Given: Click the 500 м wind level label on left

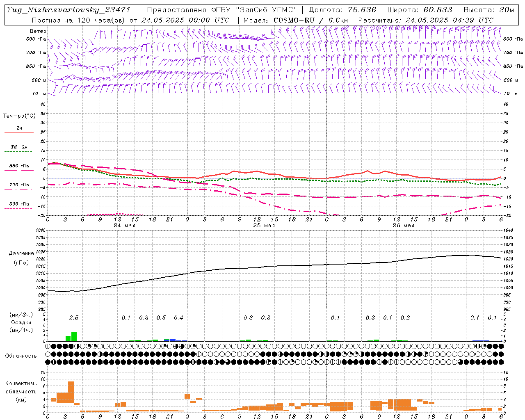Looking at the screenshot, I should coord(39,80).
